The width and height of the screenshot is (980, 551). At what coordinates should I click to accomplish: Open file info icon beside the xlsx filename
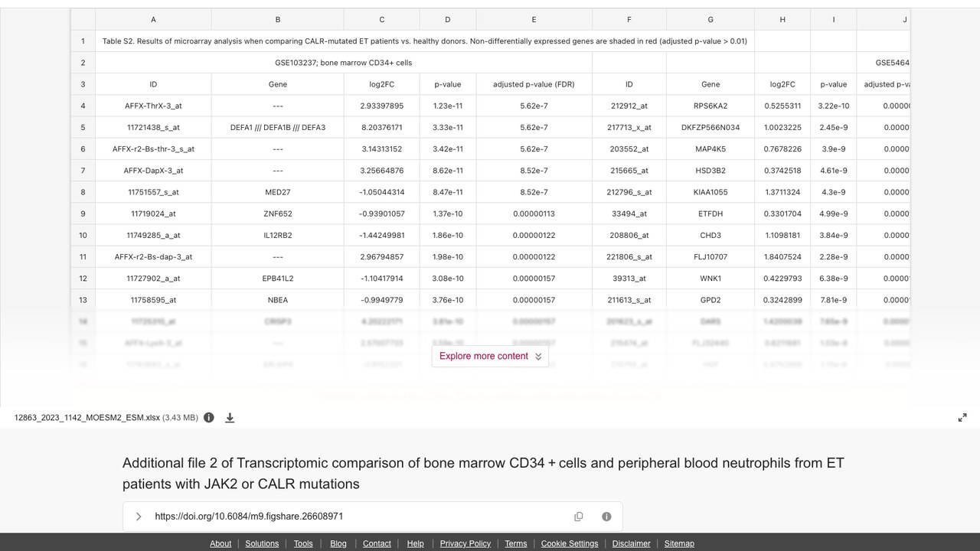click(209, 418)
